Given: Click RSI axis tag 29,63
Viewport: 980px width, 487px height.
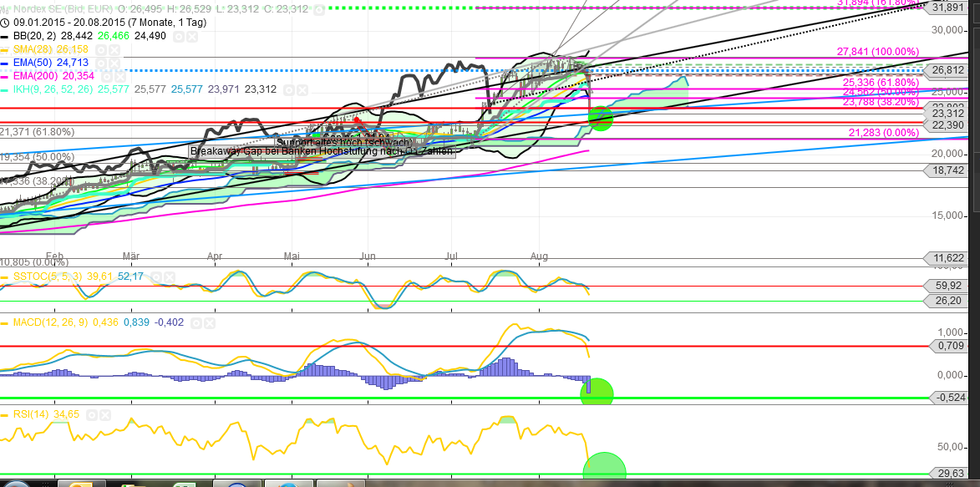Looking at the screenshot, I should click(949, 474).
